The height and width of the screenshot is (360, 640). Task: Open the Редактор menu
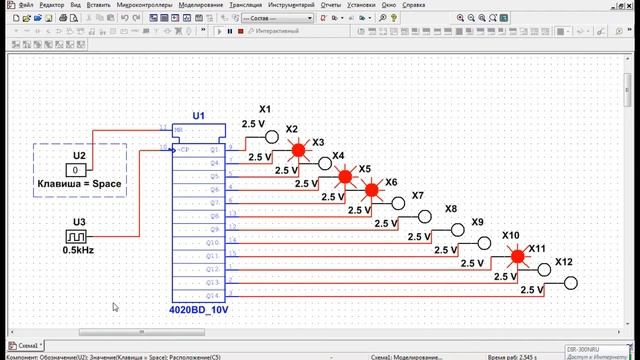click(x=52, y=5)
